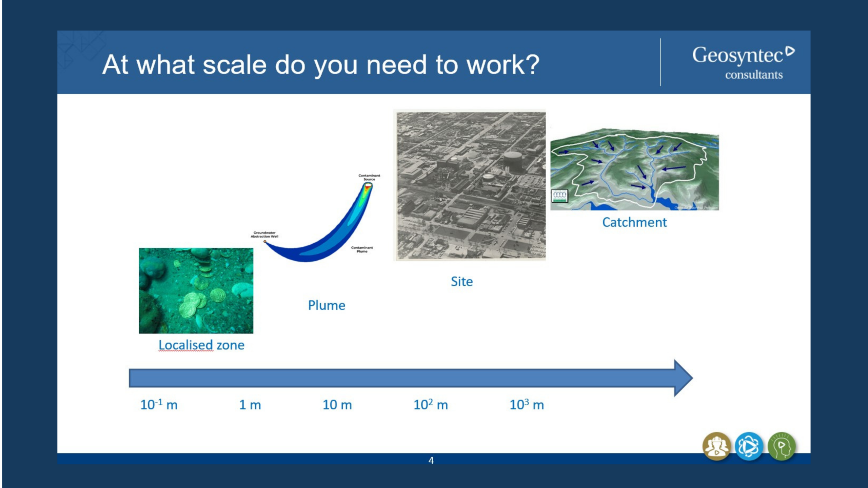Screen dimensions: 868x488
Task: Click the 'Plume' label
Action: point(327,305)
